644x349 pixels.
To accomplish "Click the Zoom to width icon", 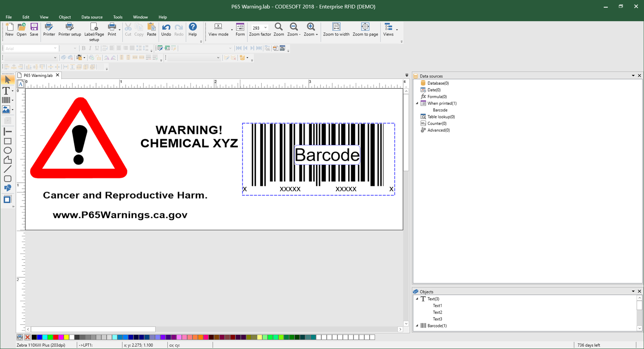I will point(336,27).
